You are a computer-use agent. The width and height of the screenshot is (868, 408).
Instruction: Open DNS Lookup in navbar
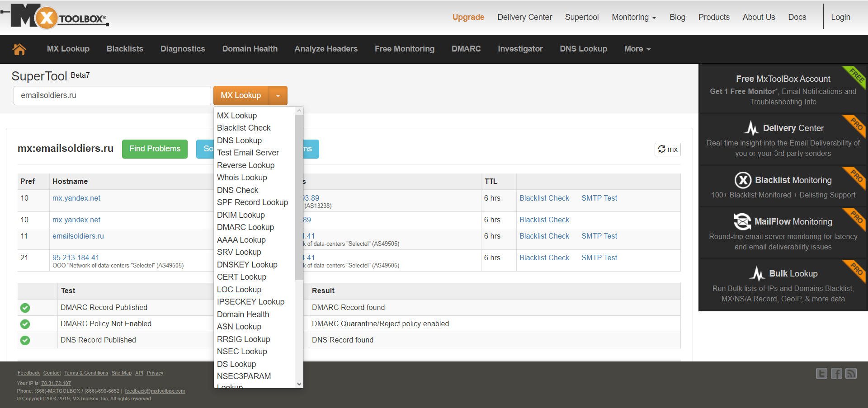point(583,49)
